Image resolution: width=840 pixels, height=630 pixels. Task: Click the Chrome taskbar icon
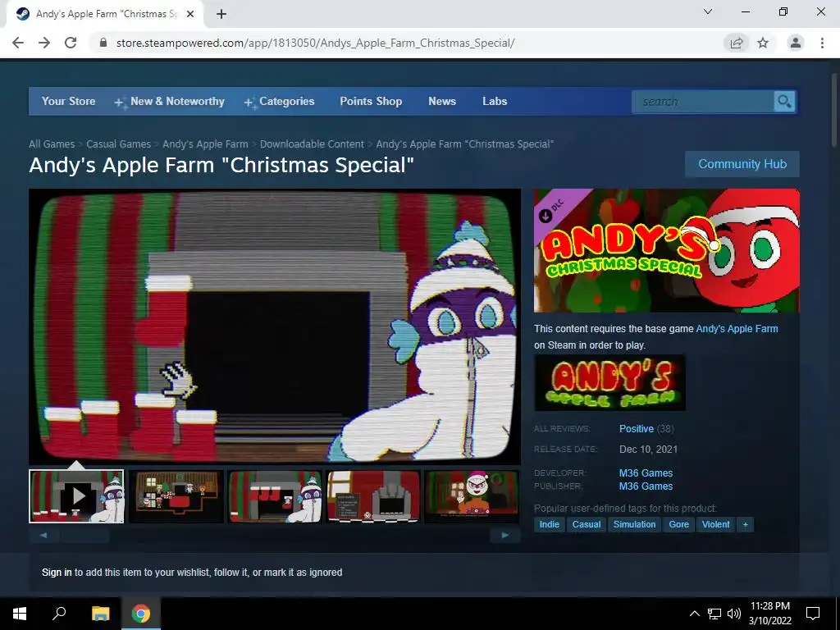point(141,614)
